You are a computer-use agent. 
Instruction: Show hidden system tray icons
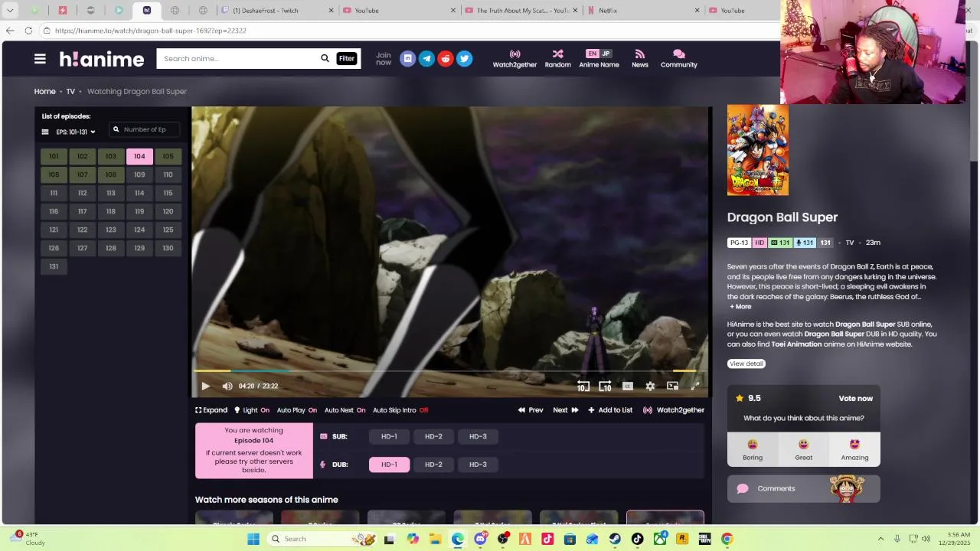pos(880,539)
